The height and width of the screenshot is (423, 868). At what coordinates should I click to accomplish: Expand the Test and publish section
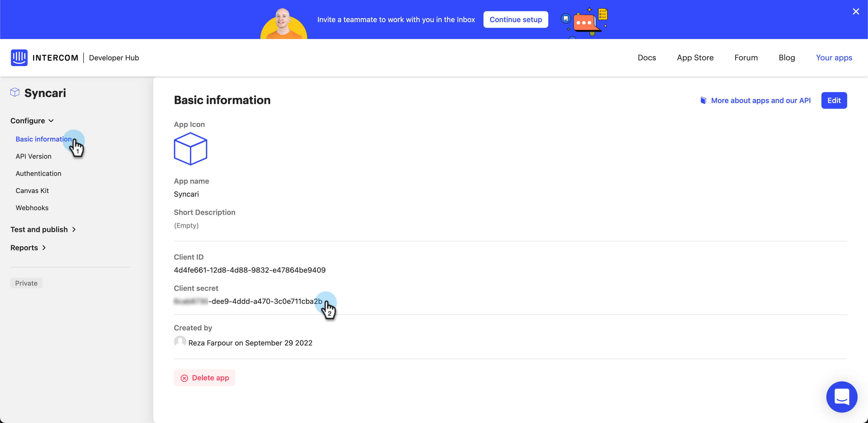coord(43,229)
